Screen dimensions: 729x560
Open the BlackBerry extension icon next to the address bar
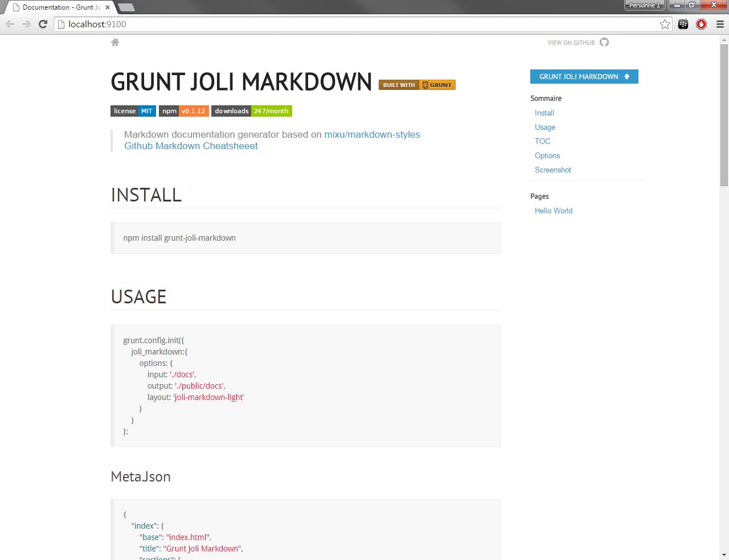coord(682,24)
